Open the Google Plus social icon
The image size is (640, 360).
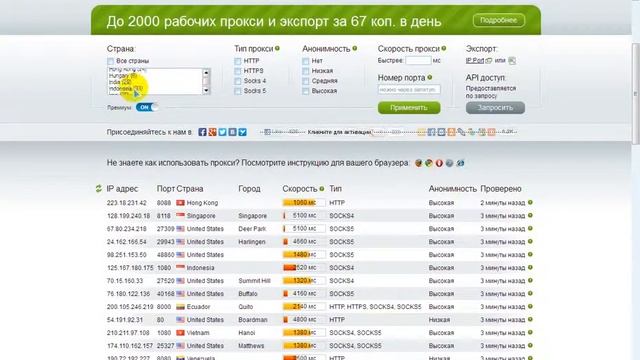coord(212,132)
